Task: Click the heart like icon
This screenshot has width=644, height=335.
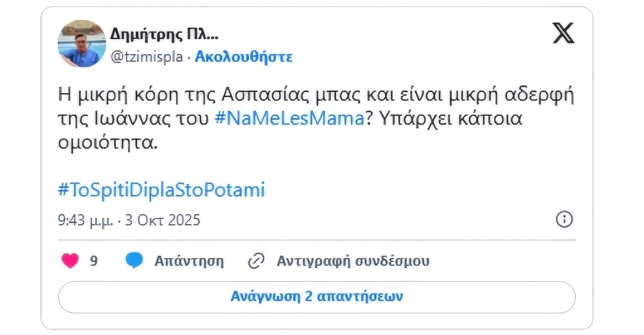Action: coord(70,261)
